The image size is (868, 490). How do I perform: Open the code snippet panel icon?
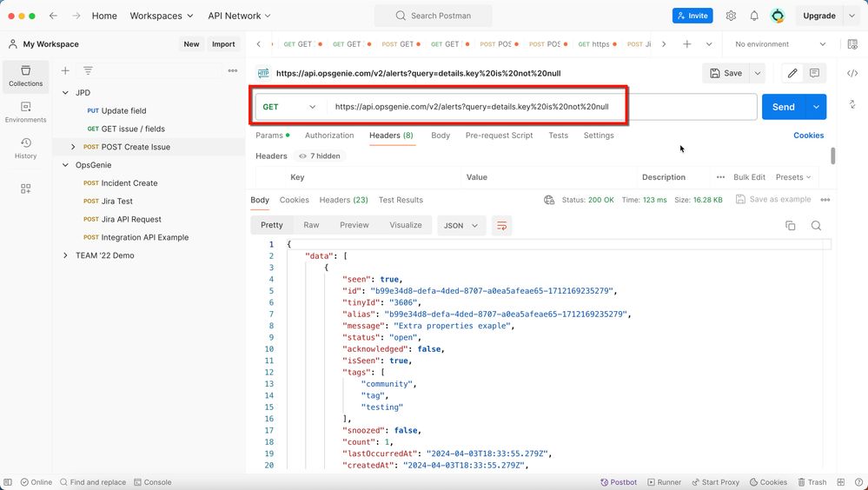pos(852,73)
